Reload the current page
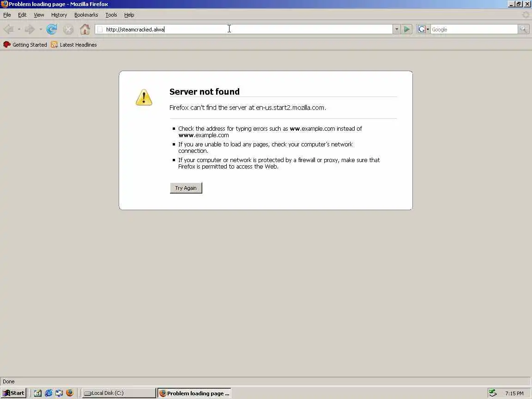This screenshot has width=532, height=399. tap(52, 30)
